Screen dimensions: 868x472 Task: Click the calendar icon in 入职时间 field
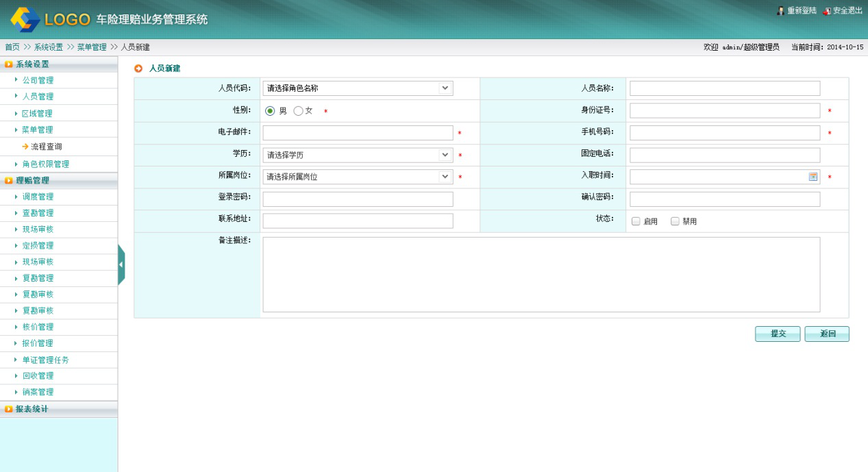[x=813, y=177]
